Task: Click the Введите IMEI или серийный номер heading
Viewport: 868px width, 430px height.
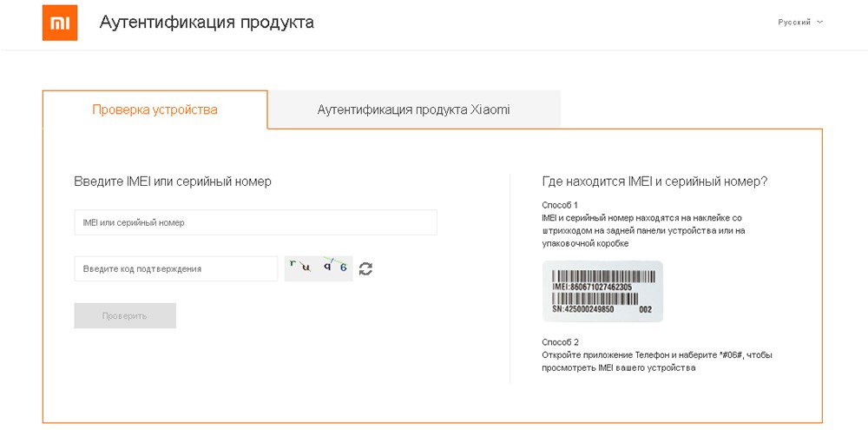Action: [173, 182]
